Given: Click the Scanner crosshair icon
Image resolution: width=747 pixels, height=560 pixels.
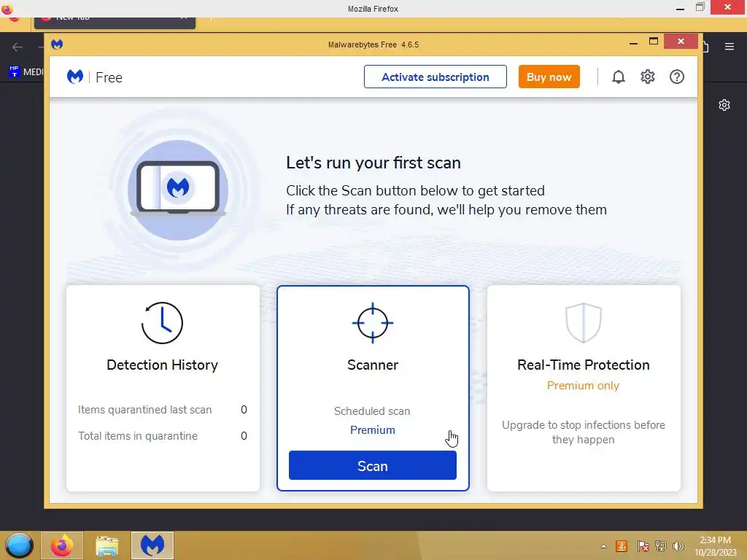Looking at the screenshot, I should point(373,323).
